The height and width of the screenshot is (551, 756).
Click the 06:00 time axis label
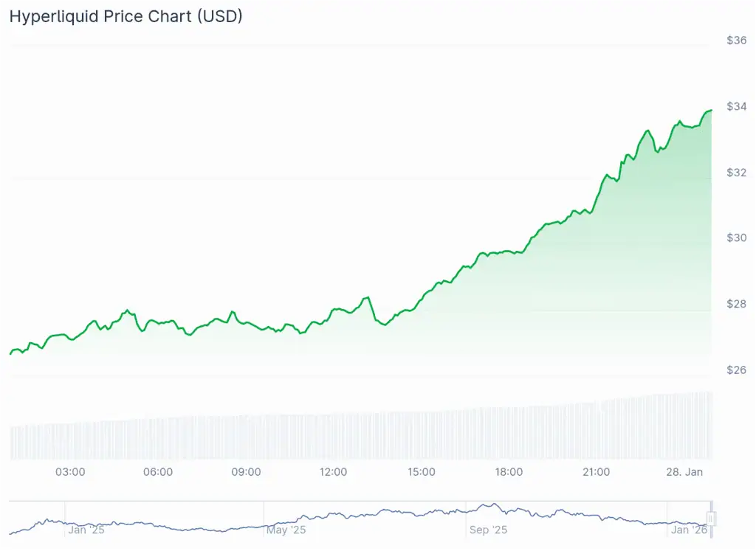(x=158, y=472)
